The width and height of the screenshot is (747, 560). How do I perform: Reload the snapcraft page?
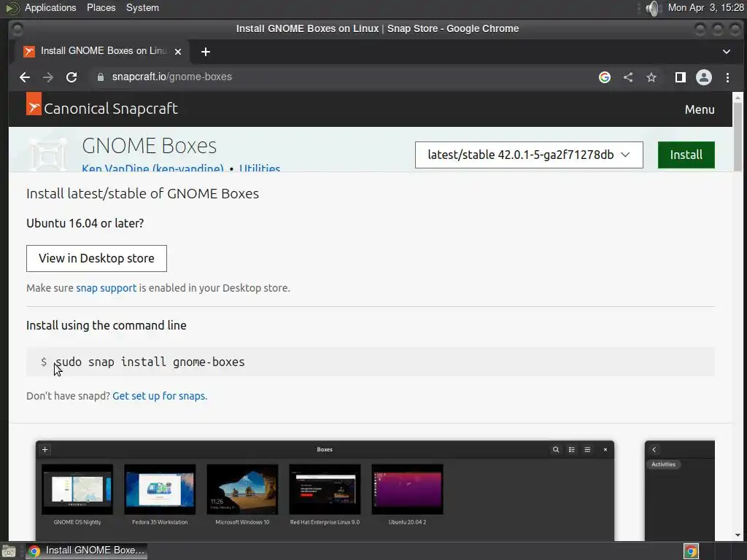(x=71, y=77)
